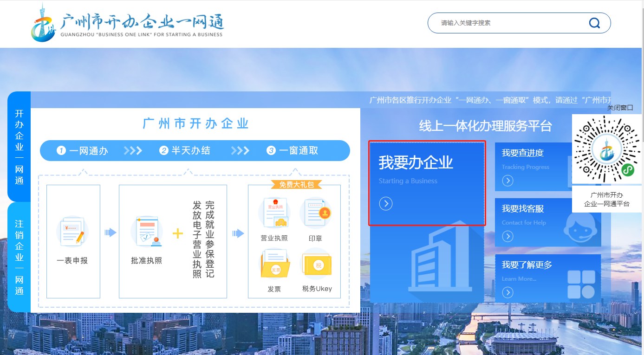Open 我要了解更多 learn more tile
This screenshot has width=644, height=355.
click(x=548, y=278)
